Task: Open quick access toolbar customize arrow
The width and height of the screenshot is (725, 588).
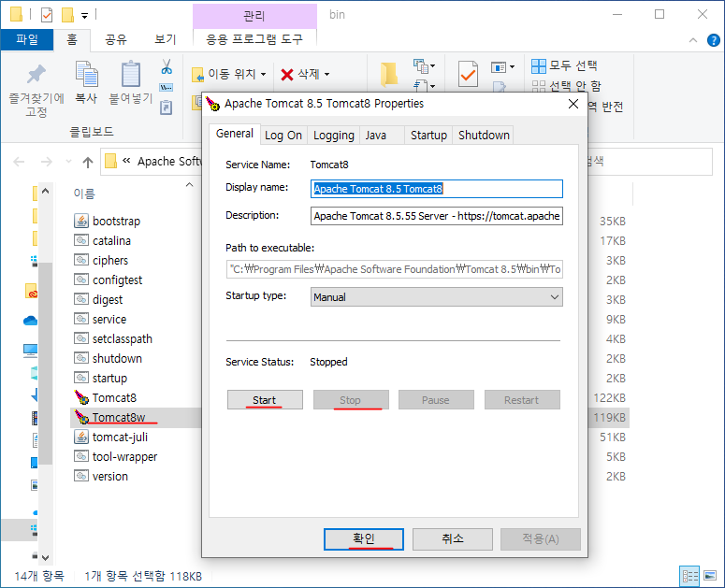Action: pyautogui.click(x=84, y=16)
